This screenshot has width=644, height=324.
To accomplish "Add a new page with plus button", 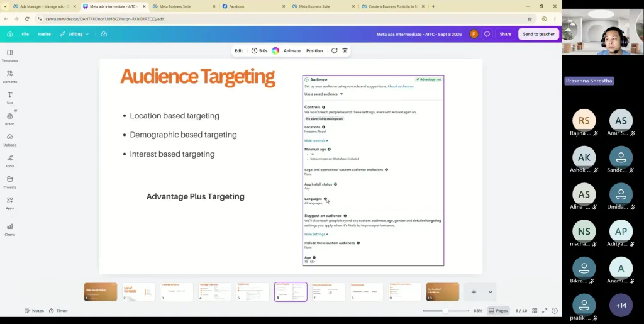I will coord(474,292).
